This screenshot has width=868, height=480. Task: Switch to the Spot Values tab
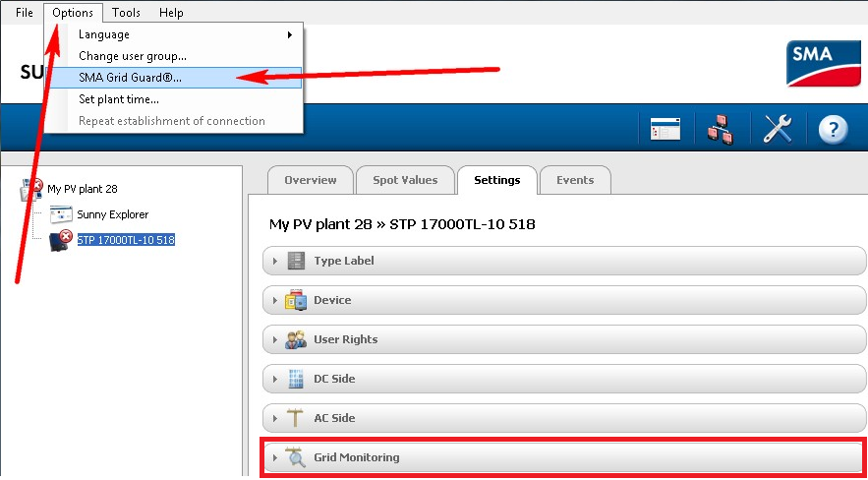pos(405,180)
